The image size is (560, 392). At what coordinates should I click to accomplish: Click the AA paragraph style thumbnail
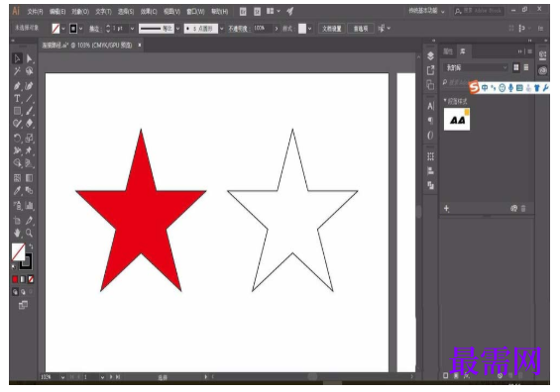click(457, 120)
